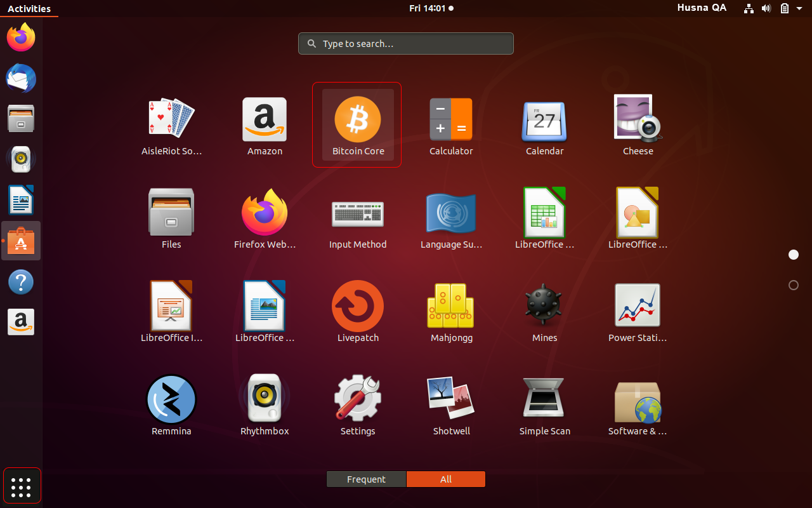The width and height of the screenshot is (812, 508).
Task: Open Power Statistics
Action: 638,312
